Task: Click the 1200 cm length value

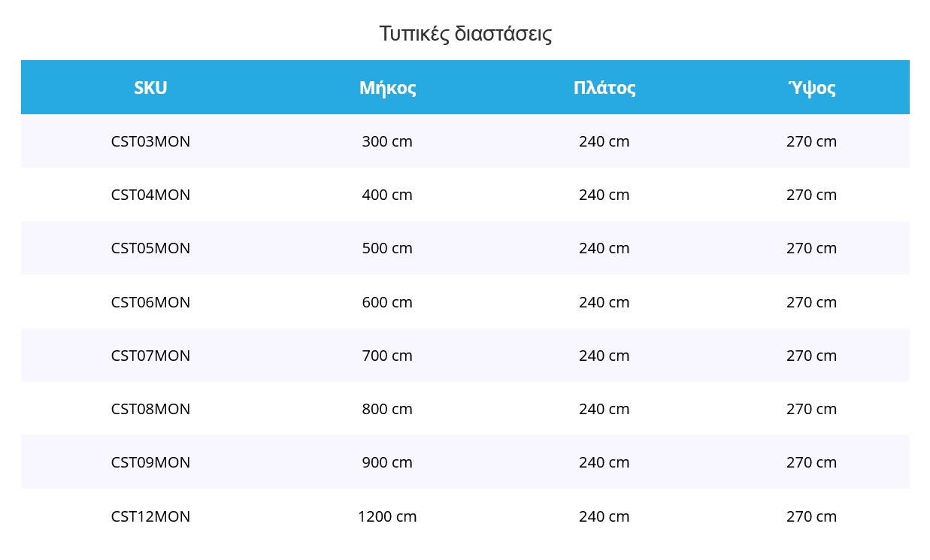Action: pos(387,516)
